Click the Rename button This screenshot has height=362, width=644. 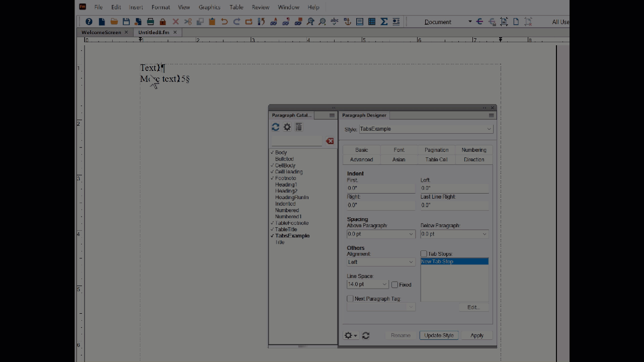(400, 335)
